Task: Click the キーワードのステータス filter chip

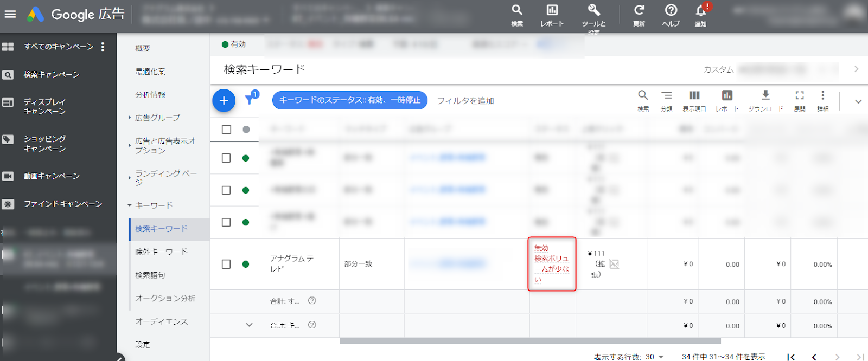Action: [349, 100]
